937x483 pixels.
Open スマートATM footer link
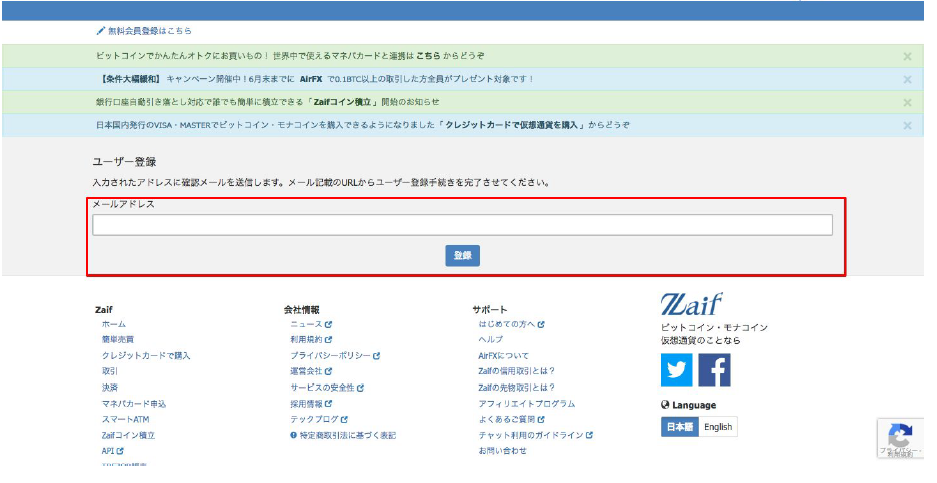(125, 420)
